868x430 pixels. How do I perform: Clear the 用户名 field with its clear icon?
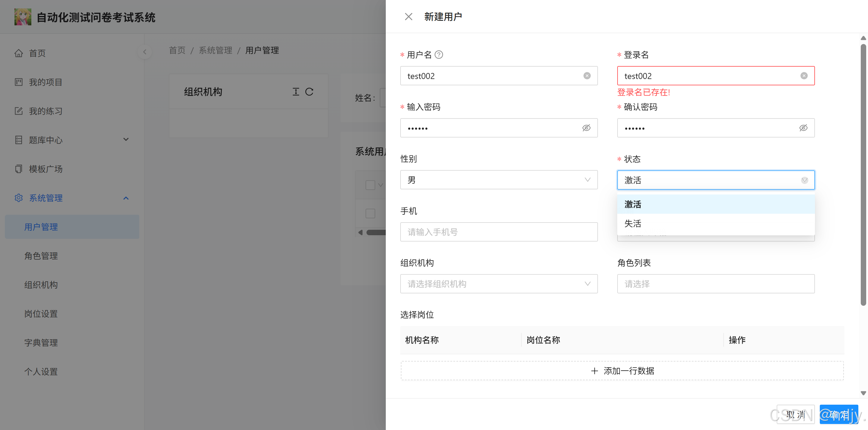[x=587, y=76]
